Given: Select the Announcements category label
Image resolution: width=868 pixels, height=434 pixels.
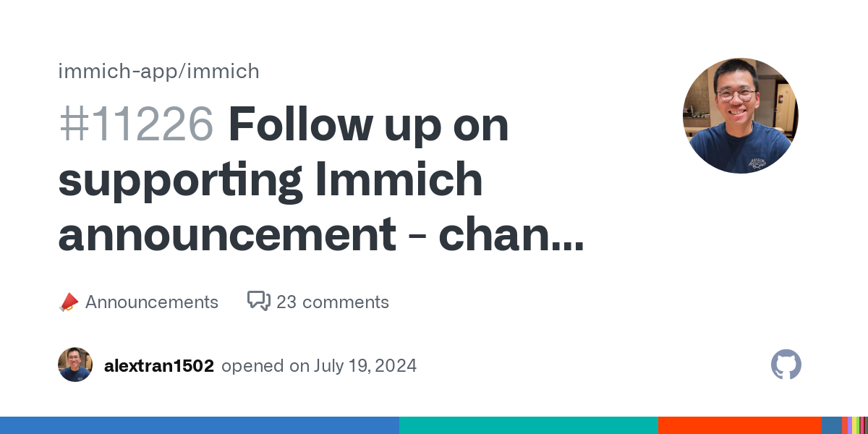Looking at the screenshot, I should tap(151, 302).
